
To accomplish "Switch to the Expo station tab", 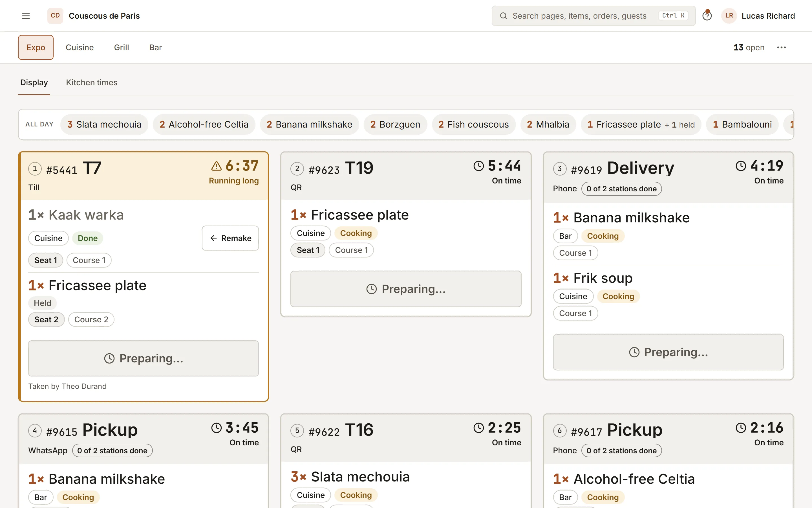I will click(36, 47).
